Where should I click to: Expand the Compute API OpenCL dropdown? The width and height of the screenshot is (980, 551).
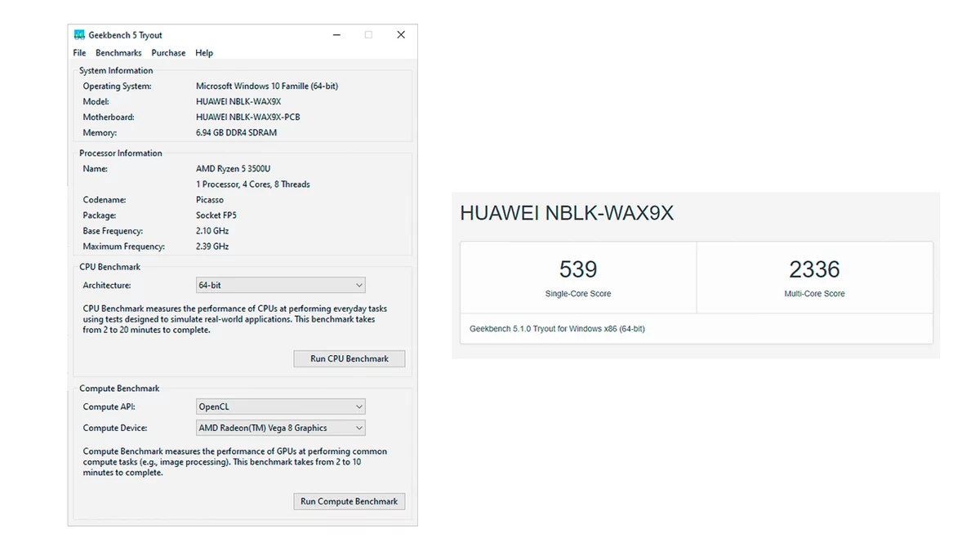(x=281, y=407)
